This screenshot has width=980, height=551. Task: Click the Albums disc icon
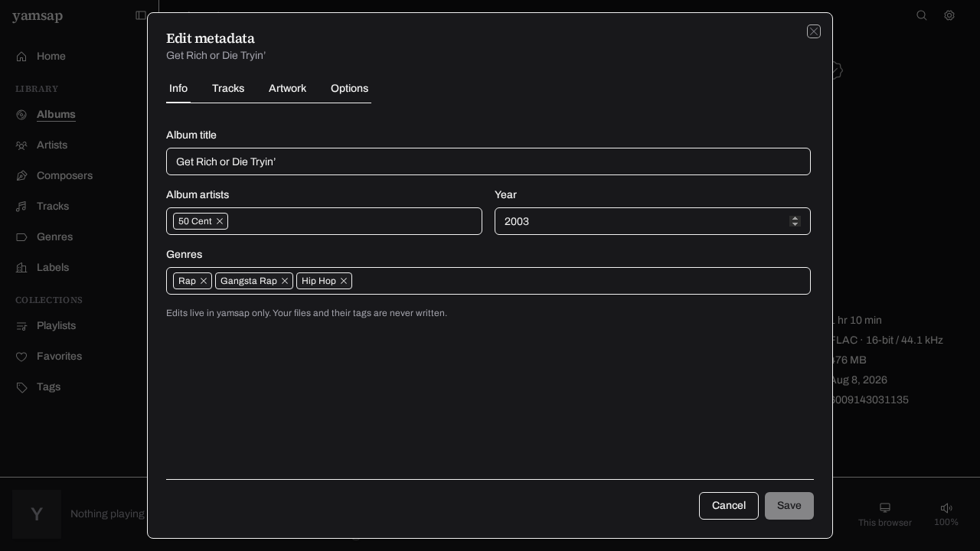tap(21, 115)
